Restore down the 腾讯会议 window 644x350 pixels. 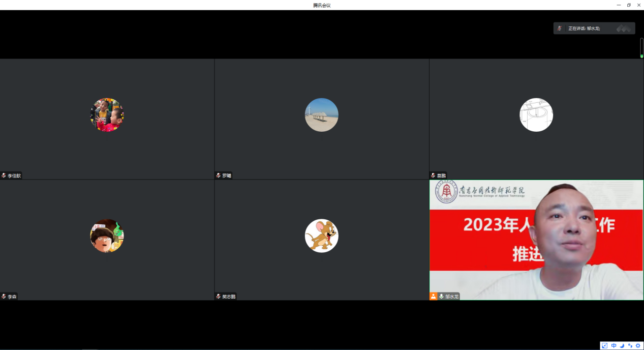click(629, 5)
